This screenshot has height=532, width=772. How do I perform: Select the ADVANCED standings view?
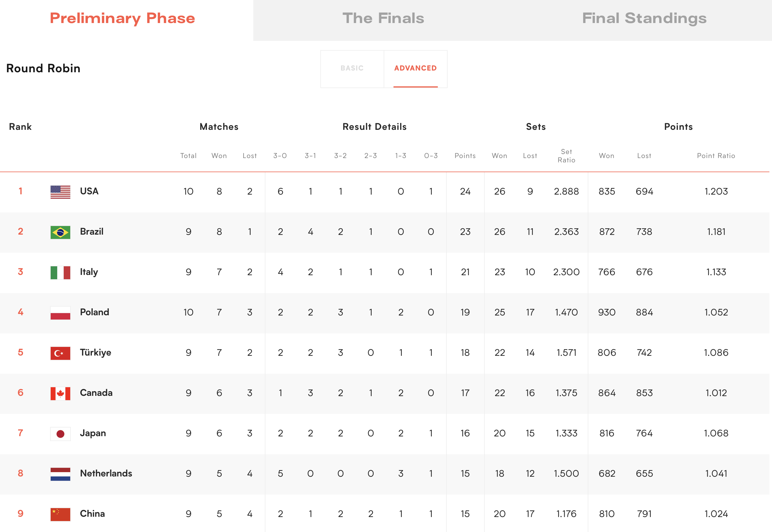416,69
